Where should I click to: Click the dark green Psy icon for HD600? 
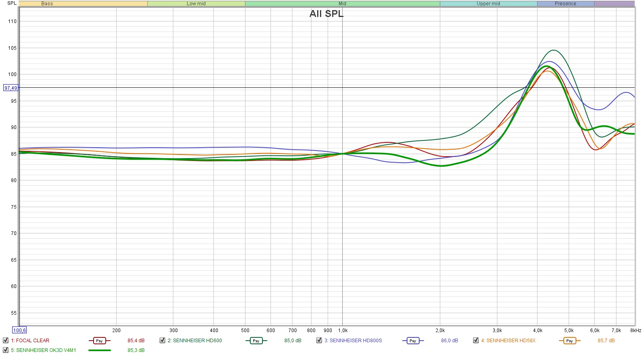256,341
